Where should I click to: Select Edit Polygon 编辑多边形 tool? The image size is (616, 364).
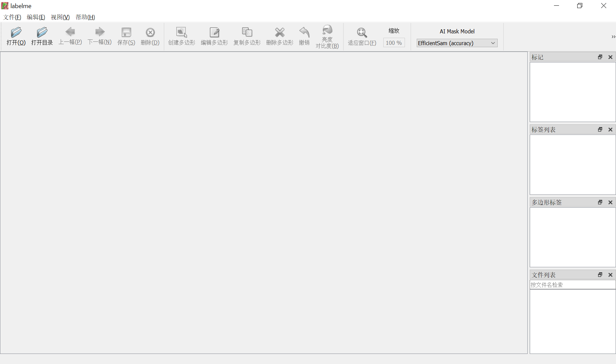214,32
